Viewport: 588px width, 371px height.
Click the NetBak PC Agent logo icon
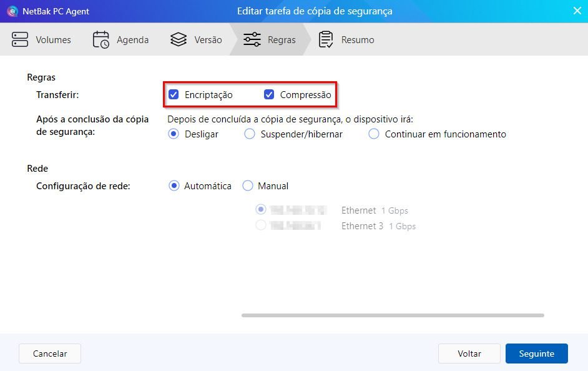tap(12, 11)
